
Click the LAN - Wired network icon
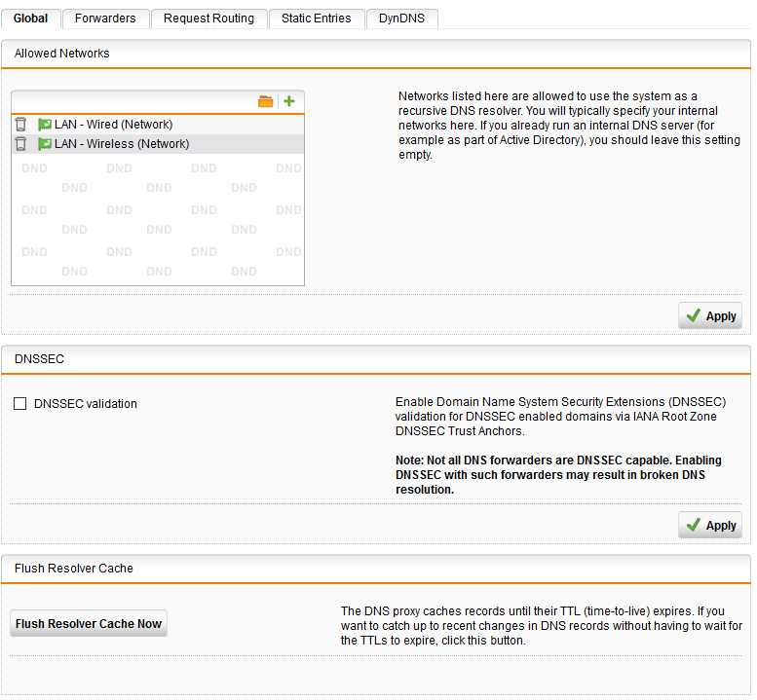[x=45, y=125]
